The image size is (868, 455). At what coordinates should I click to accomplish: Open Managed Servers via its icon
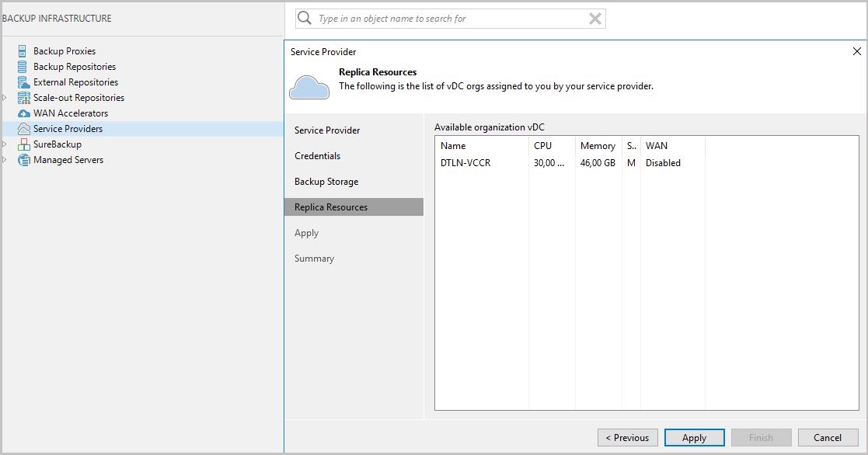point(21,160)
